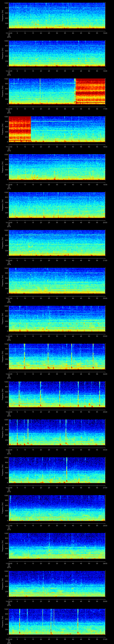Image resolution: width=114 pixels, height=644 pixels.
Task: Click the "31:00" end-of-axis time label
Action: click(x=105, y=639)
